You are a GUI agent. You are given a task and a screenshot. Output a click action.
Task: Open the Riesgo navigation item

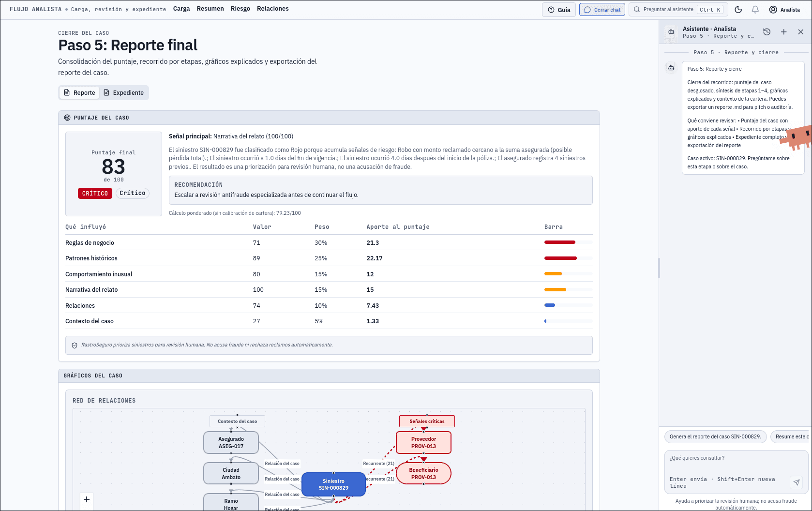coord(241,9)
